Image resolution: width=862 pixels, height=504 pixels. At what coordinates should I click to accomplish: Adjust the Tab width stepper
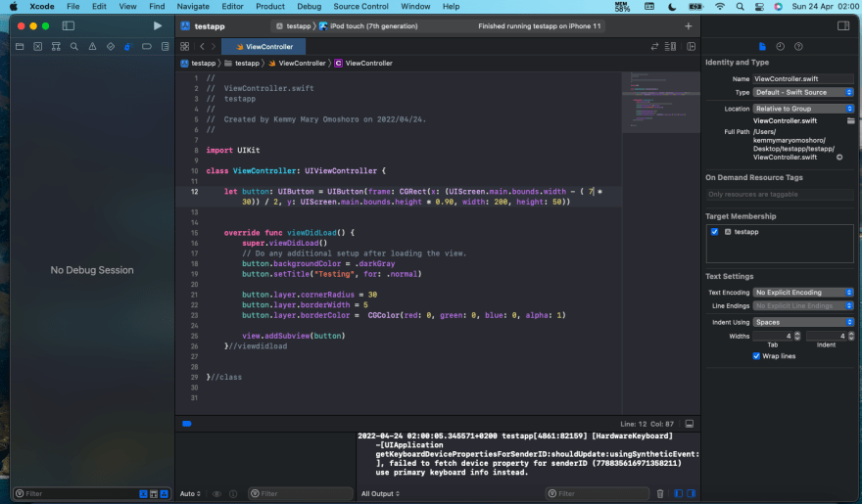tap(797, 336)
